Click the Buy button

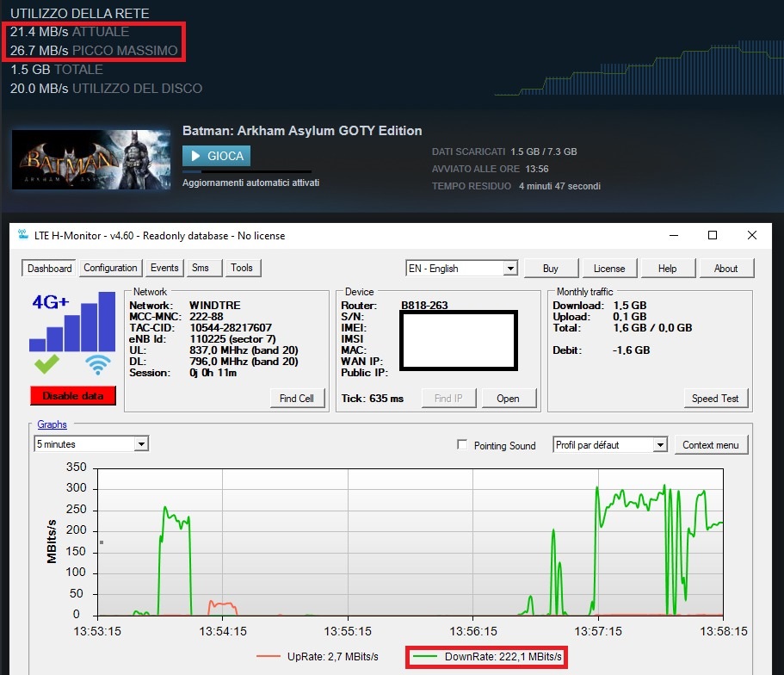[551, 269]
